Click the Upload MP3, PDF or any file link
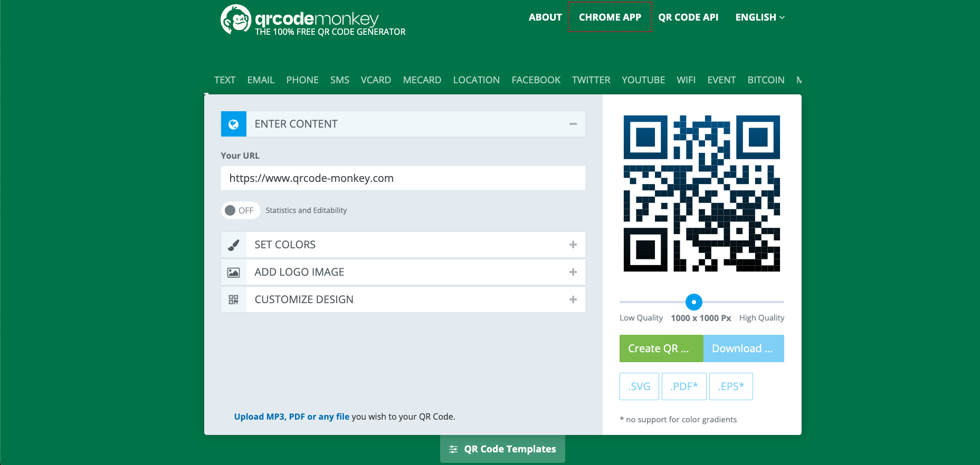Screen dimensions: 980x465 pyautogui.click(x=291, y=416)
